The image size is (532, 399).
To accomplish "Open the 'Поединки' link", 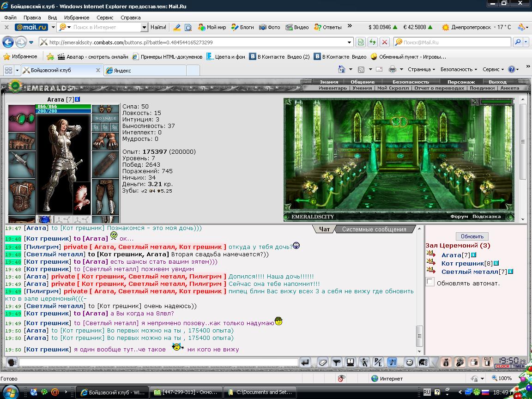I will tap(482, 88).
